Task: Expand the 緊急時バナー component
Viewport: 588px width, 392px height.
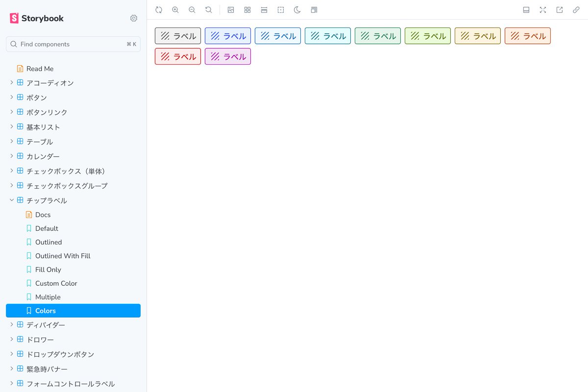Action: pyautogui.click(x=73, y=369)
